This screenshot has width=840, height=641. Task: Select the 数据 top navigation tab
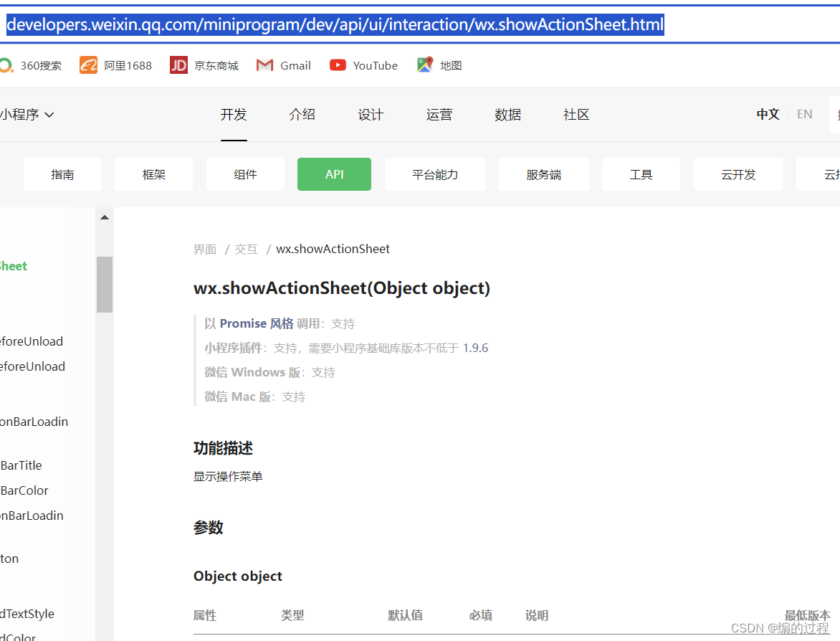508,115
